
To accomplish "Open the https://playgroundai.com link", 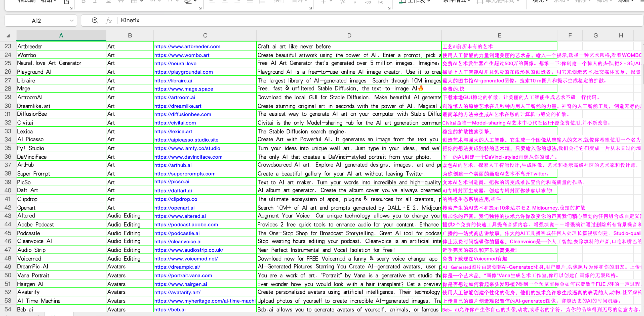I will point(183,72).
